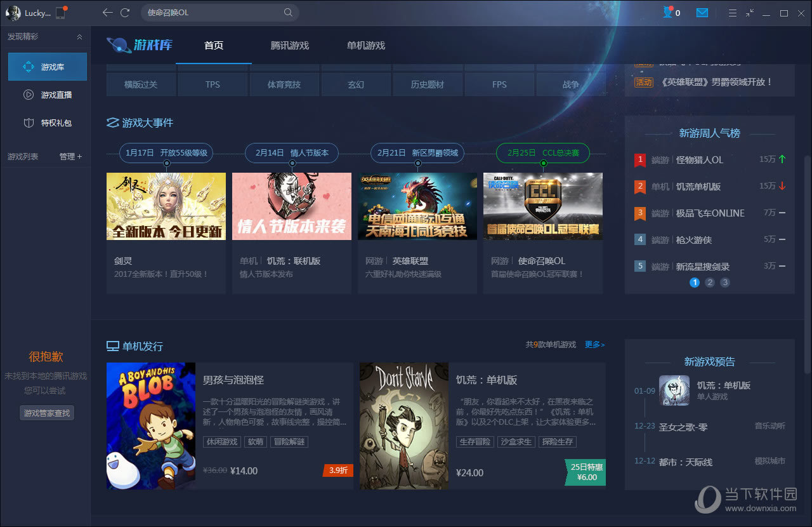Click the 3.9折 discount badge
The width and height of the screenshot is (812, 527).
point(338,470)
